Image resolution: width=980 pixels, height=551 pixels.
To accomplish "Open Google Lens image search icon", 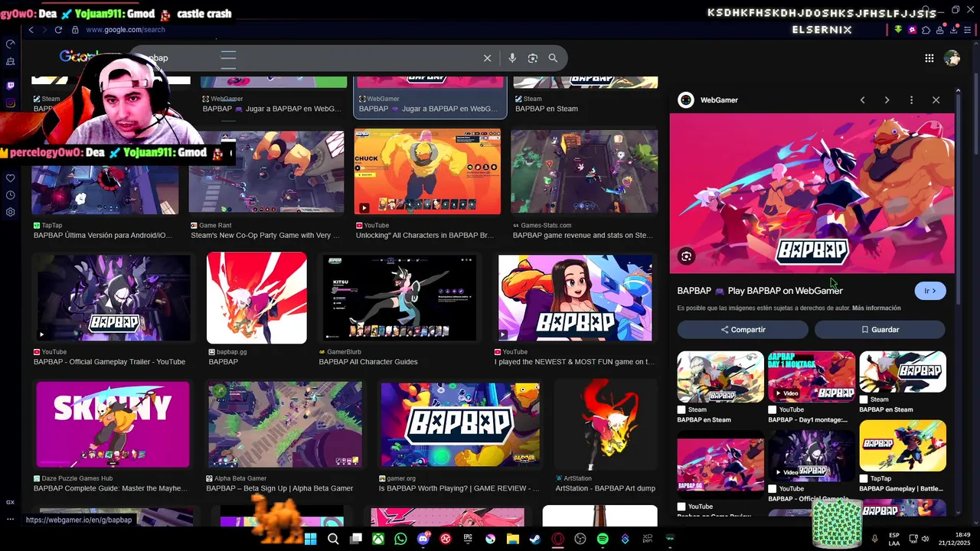I will [533, 58].
